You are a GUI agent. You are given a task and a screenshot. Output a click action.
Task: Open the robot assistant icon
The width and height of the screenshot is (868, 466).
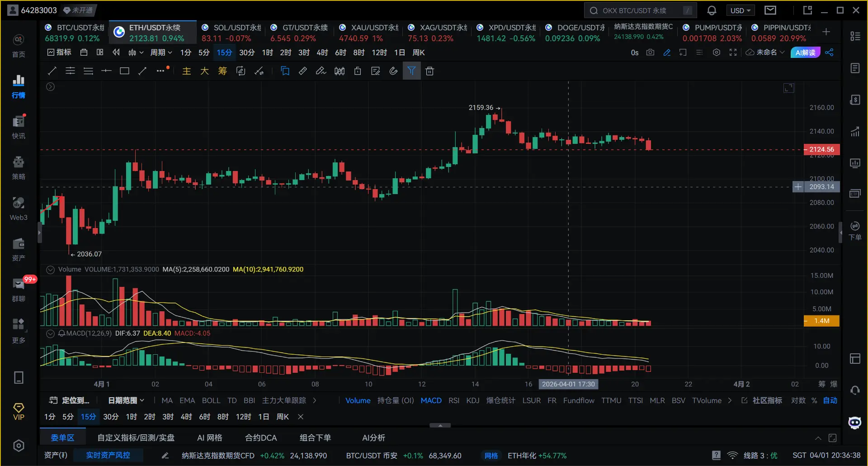point(854,423)
